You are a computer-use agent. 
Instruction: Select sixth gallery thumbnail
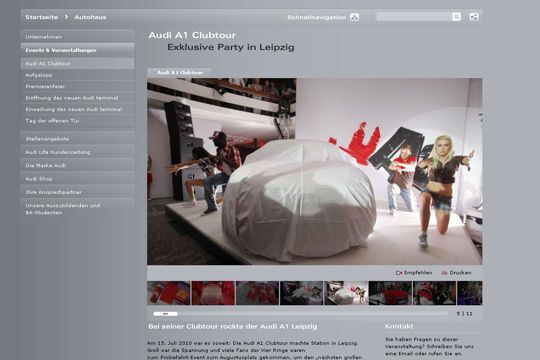click(390, 293)
